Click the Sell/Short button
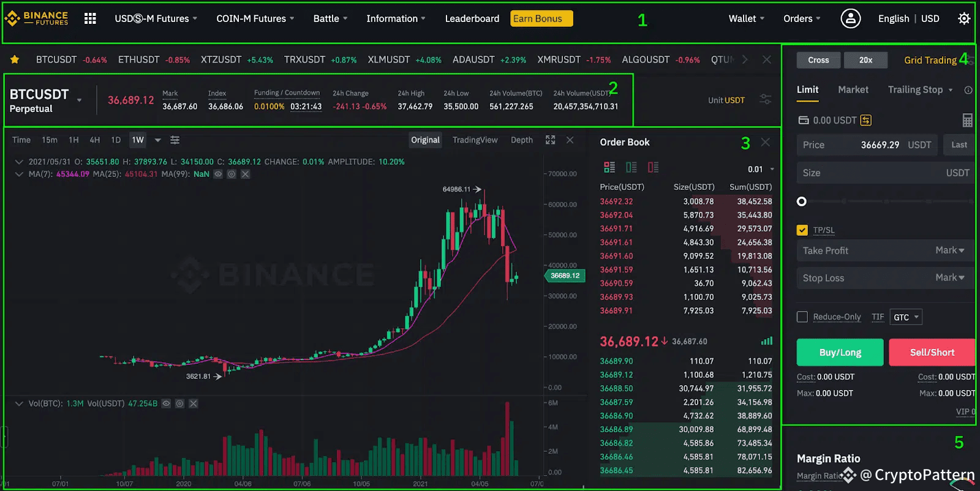The image size is (980, 491). (932, 352)
